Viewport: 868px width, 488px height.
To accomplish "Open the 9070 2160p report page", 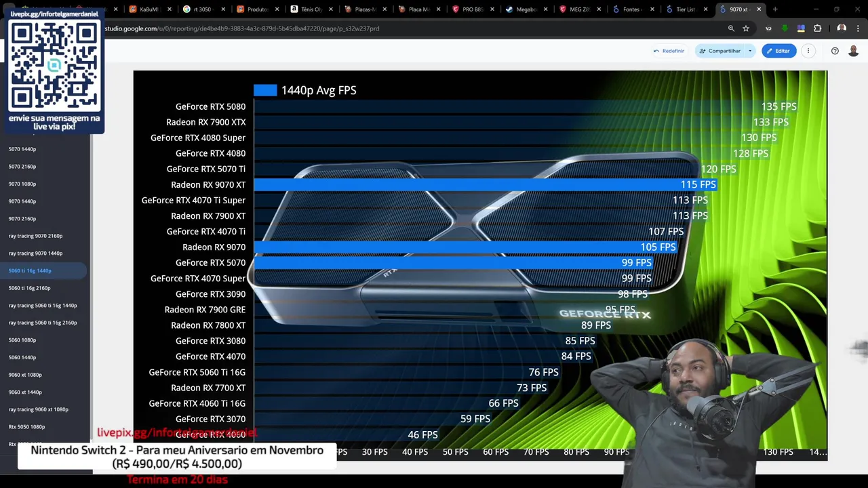I will [22, 219].
